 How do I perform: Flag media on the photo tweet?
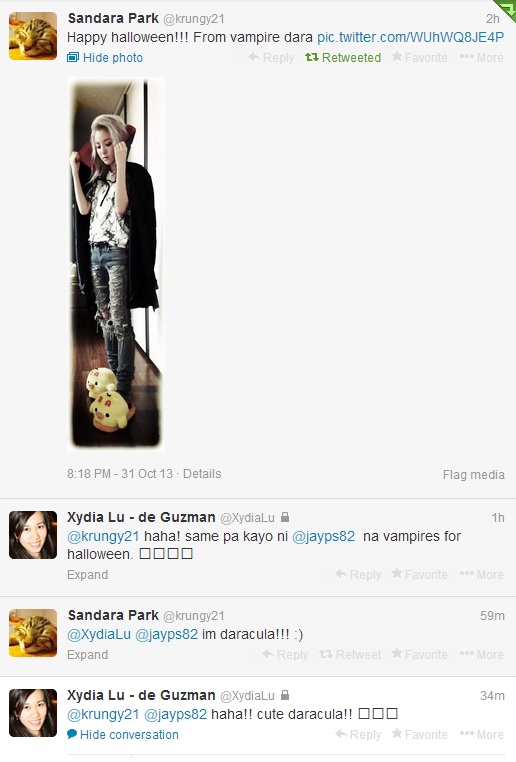pyautogui.click(x=474, y=475)
